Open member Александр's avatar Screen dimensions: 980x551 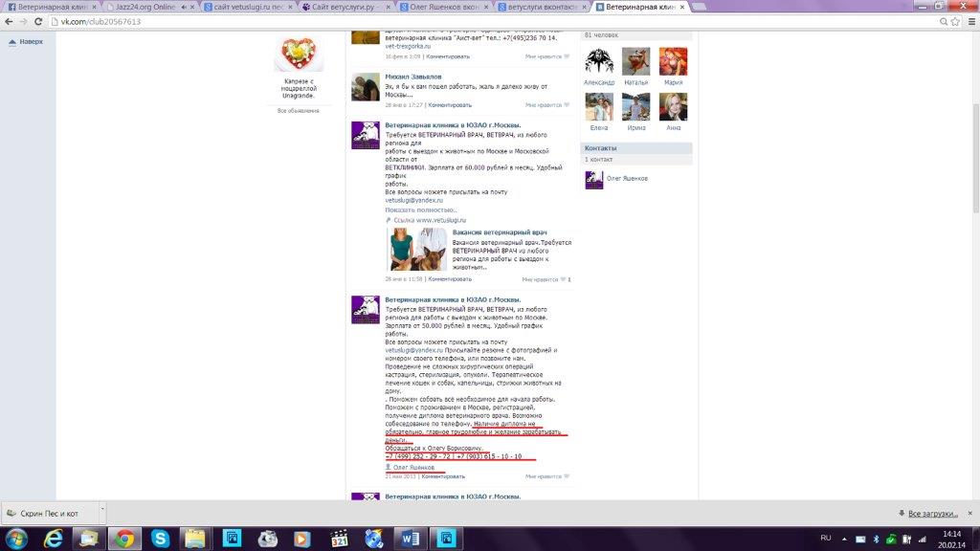tap(599, 61)
